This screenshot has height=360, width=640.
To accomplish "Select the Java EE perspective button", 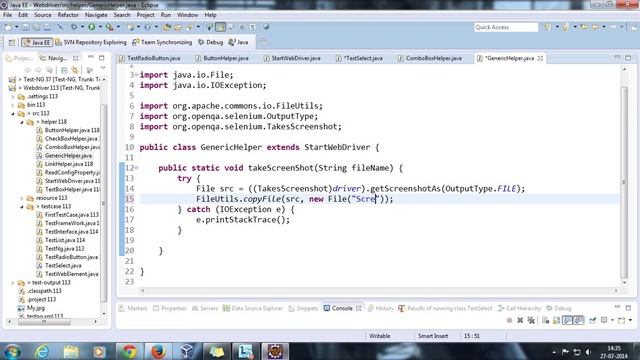I will click(37, 42).
